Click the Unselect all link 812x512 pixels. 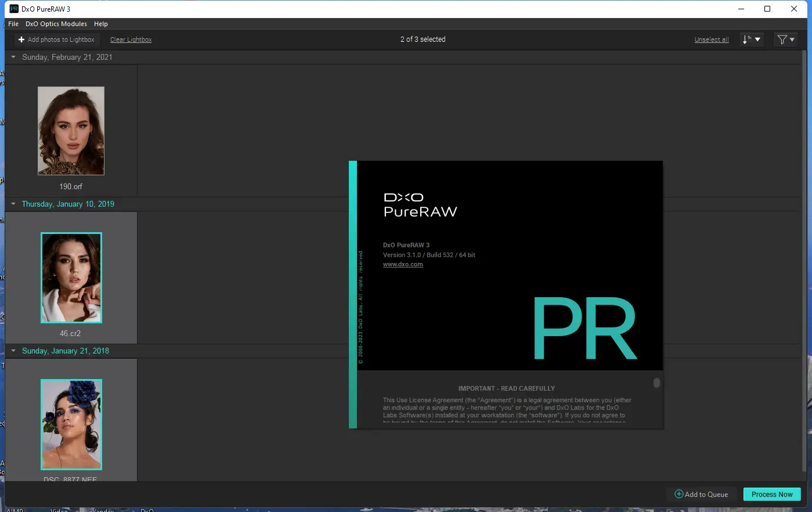[x=712, y=39]
